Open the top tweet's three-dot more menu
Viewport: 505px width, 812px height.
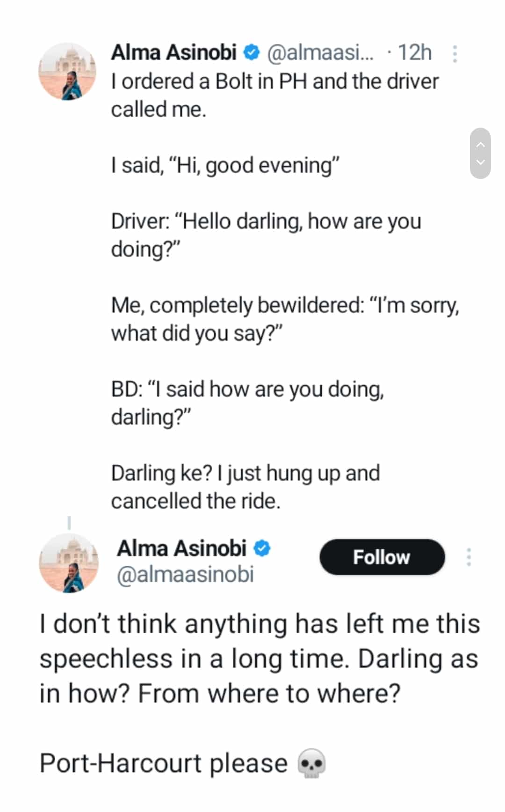click(x=454, y=54)
